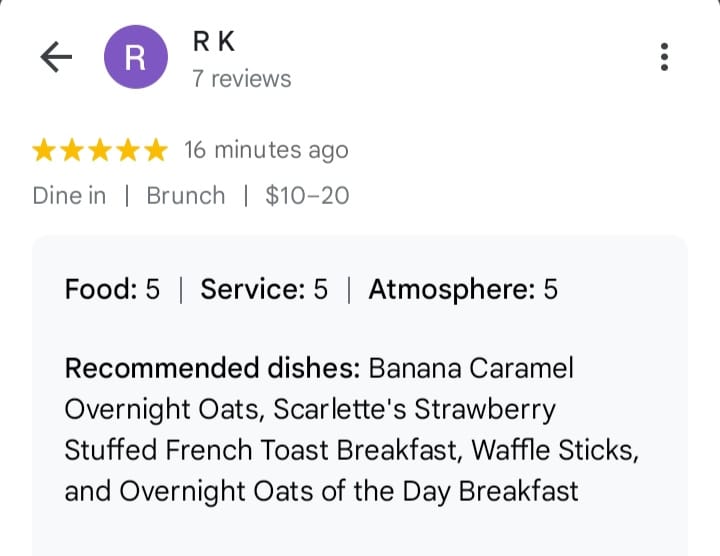Select the Dine in label
This screenshot has width=720, height=556.
coord(69,195)
